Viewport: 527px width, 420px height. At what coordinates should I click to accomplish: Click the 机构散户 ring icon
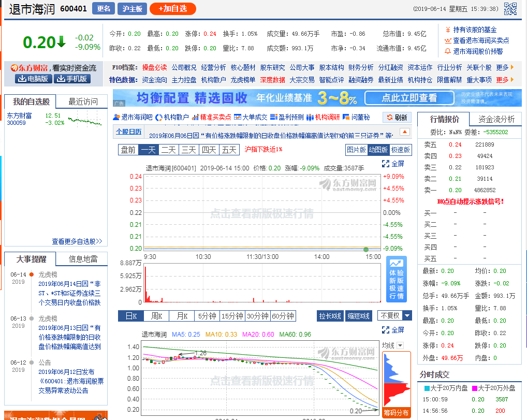click(159, 118)
